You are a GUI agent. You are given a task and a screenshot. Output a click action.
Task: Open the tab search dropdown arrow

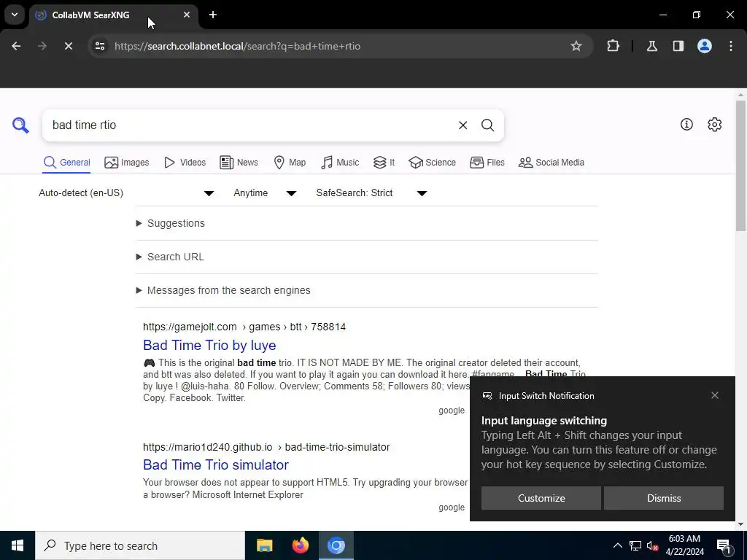pyautogui.click(x=15, y=15)
